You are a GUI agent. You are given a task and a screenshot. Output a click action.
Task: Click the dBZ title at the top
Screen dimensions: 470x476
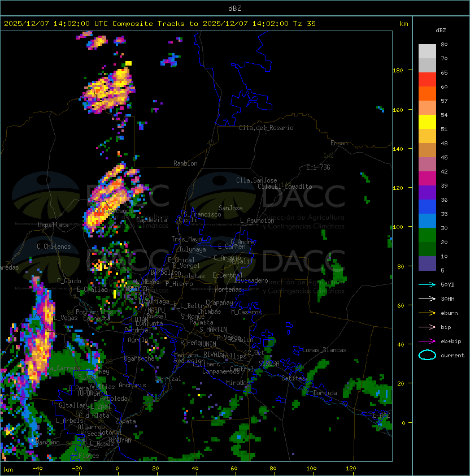[235, 8]
